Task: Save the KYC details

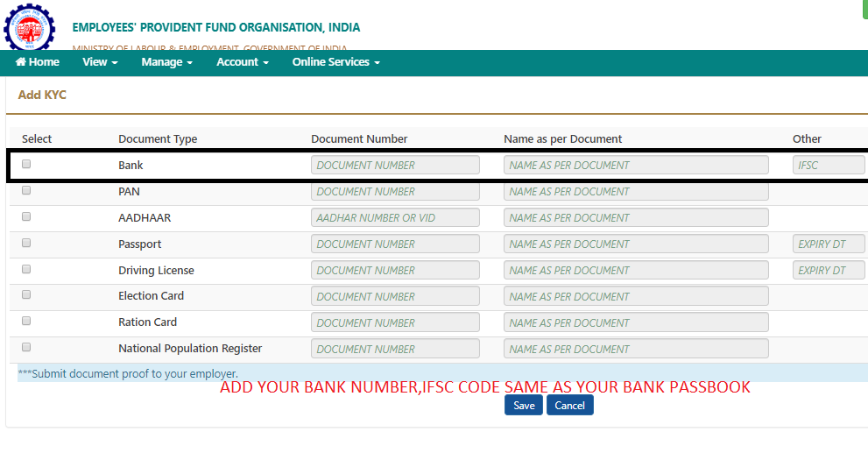Action: pos(524,406)
